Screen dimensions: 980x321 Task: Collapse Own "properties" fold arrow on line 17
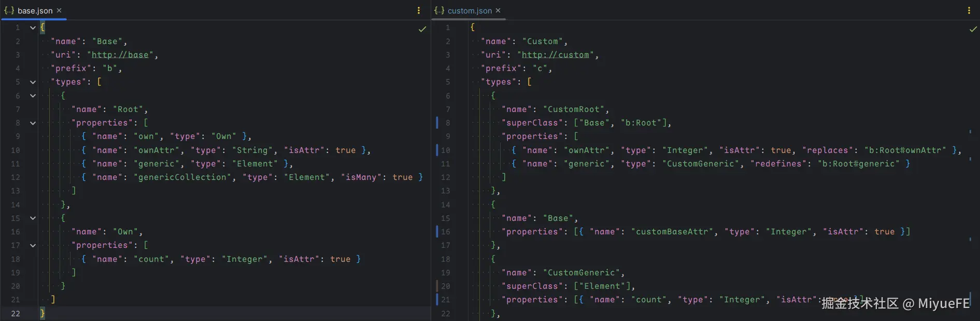[x=33, y=245]
